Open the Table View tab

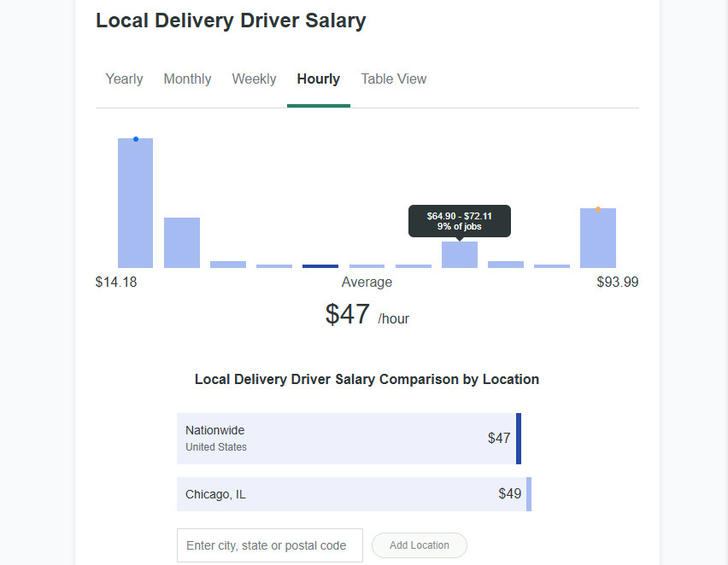pyautogui.click(x=394, y=79)
